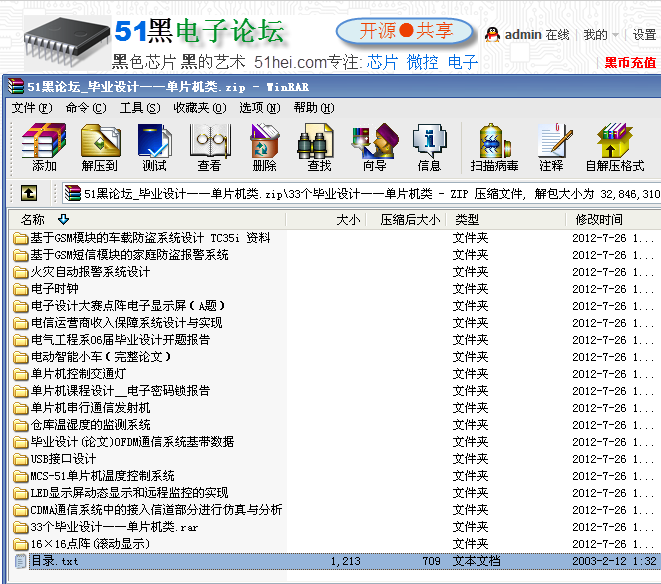The image size is (661, 584).
Task: Click the blue 电子 slogan link
Action: tap(463, 62)
